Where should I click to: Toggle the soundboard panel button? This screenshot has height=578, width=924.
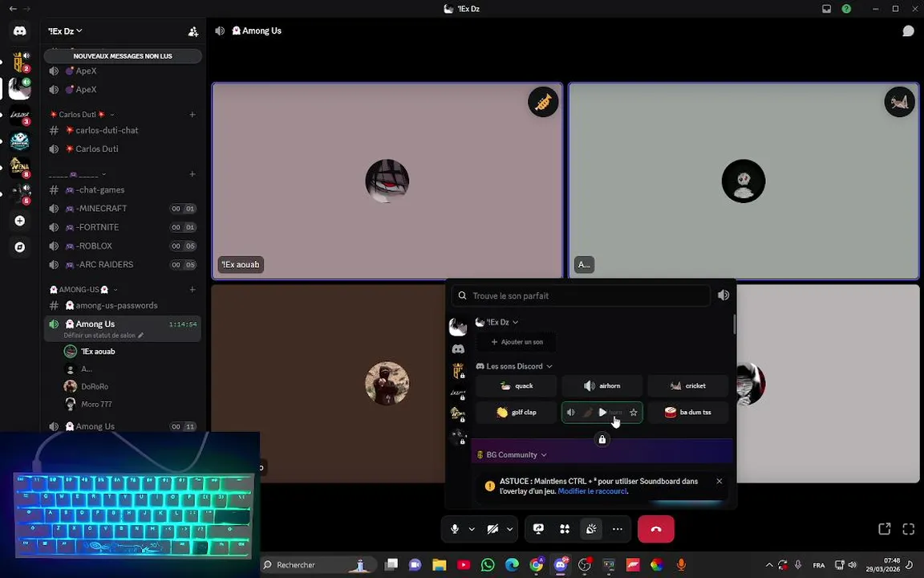click(x=591, y=529)
